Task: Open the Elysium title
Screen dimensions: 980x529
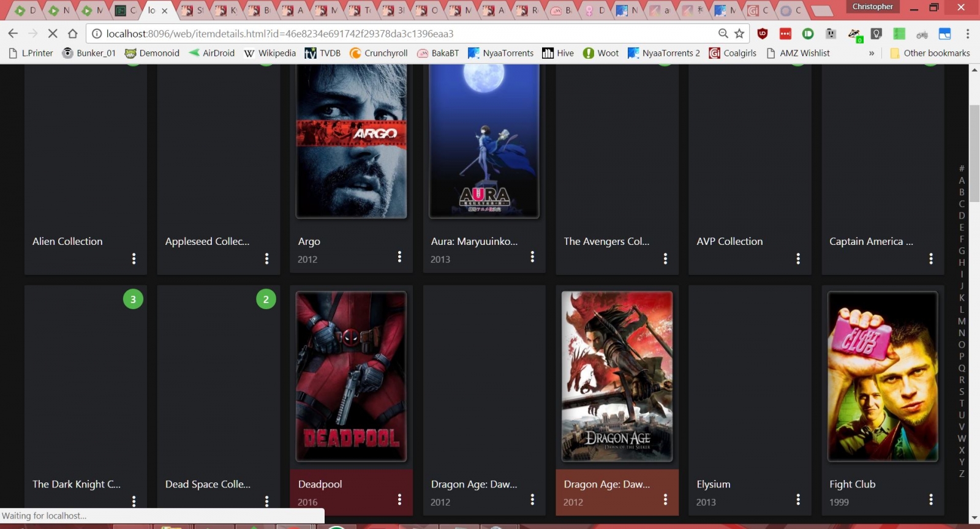Action: tap(714, 484)
